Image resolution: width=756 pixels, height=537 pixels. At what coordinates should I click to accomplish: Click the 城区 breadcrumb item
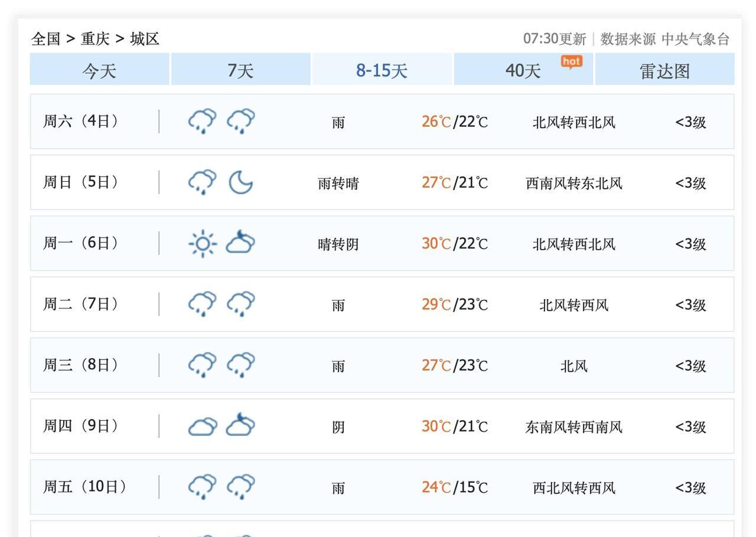(x=145, y=39)
